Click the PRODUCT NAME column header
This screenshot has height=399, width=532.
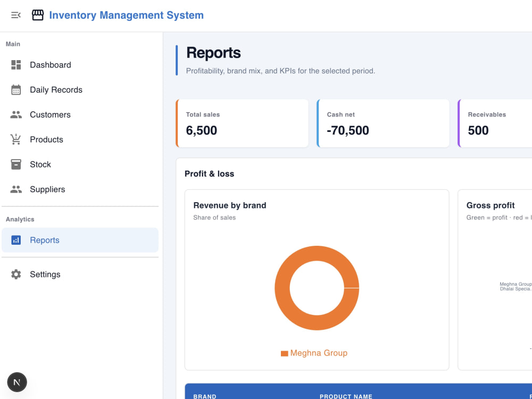click(x=346, y=396)
